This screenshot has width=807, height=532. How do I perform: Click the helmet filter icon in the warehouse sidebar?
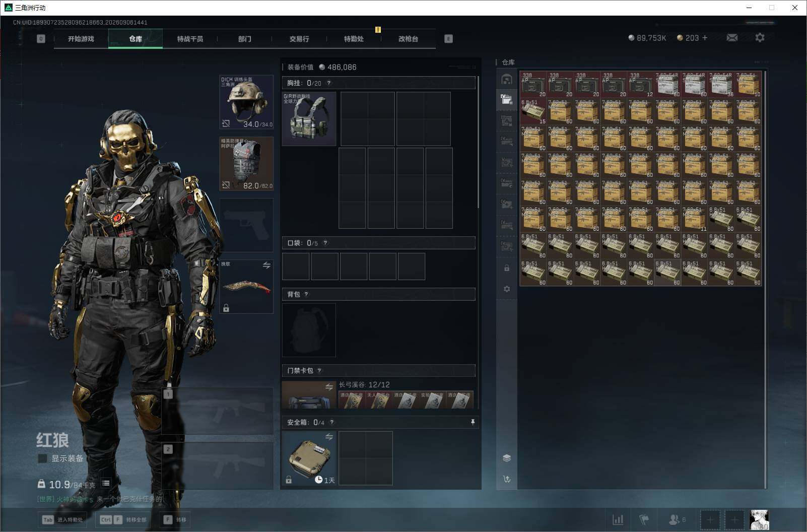[x=507, y=79]
